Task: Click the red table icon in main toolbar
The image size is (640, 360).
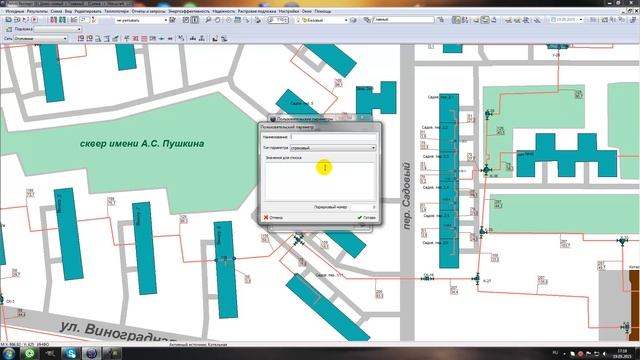Action: click(x=53, y=20)
